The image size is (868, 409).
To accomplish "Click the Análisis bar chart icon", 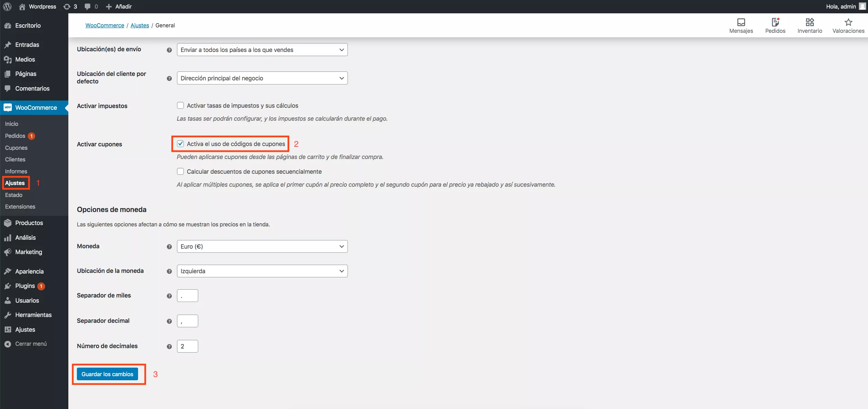I will pyautogui.click(x=8, y=238).
